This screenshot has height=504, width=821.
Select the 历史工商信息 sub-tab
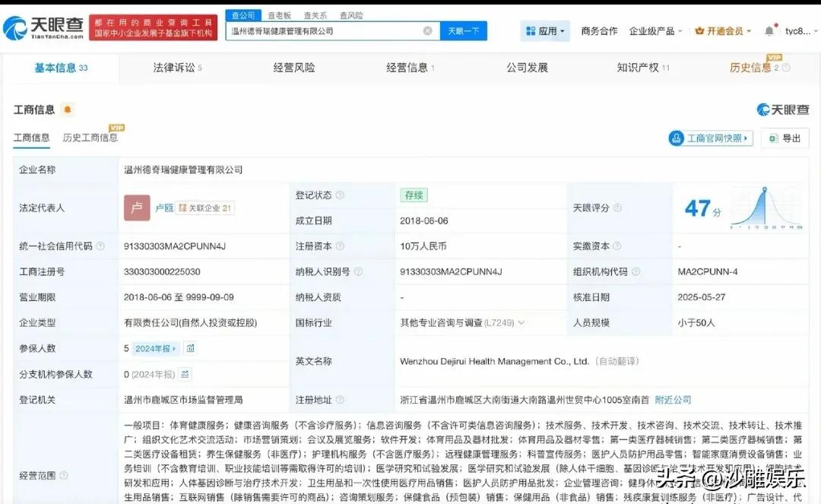click(90, 138)
